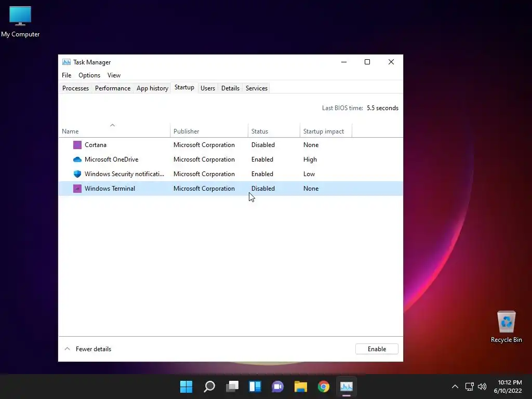532x399 pixels.
Task: Minimize the Task Manager window
Action: coord(344,62)
